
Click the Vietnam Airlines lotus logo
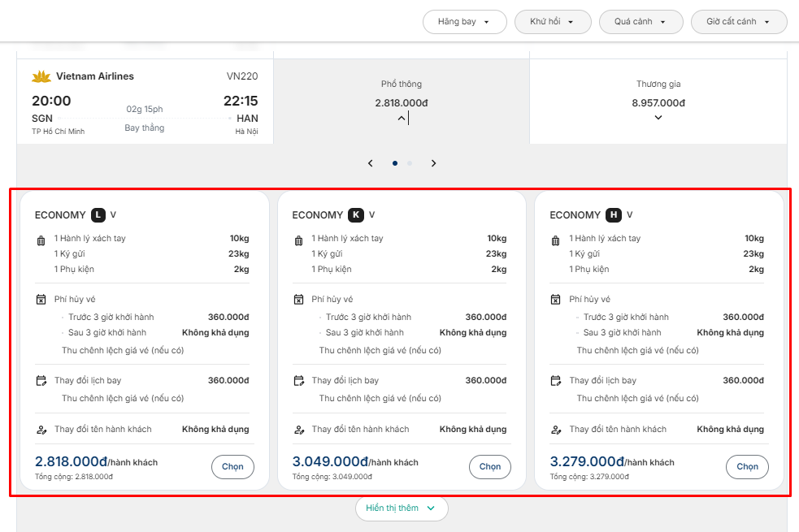click(41, 77)
